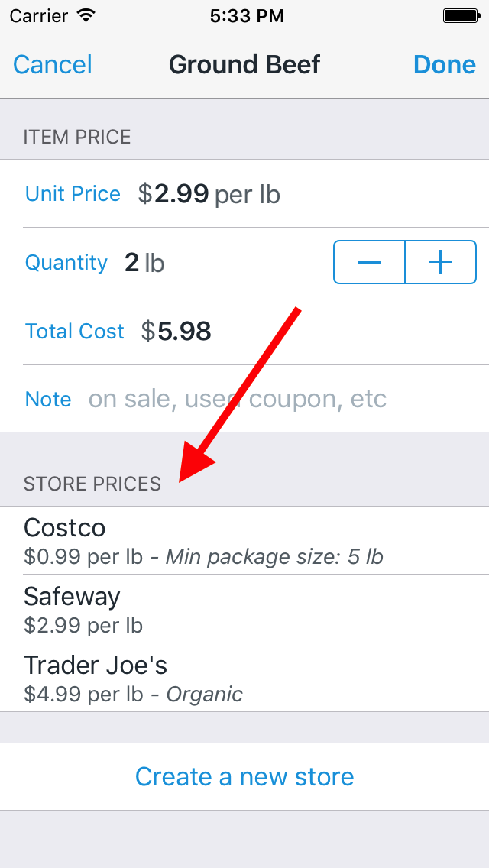The height and width of the screenshot is (868, 489).
Task: Tap the Ground Beef title
Action: click(x=244, y=65)
